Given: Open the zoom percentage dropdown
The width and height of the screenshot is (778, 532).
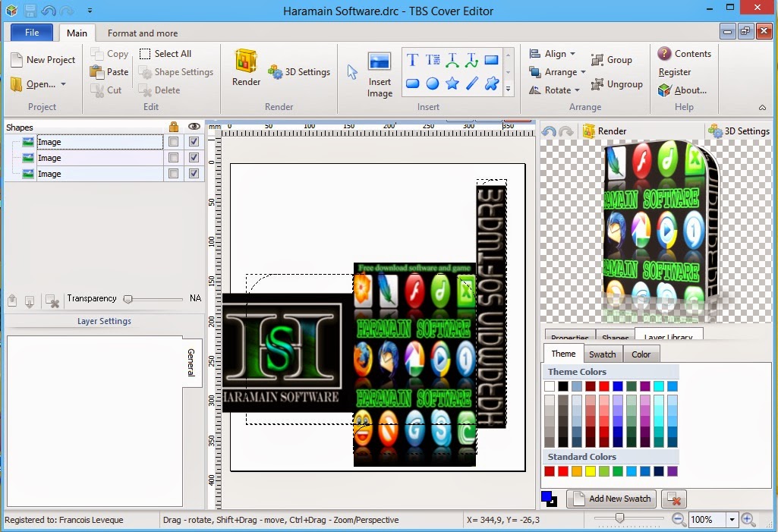Looking at the screenshot, I should coord(732,520).
